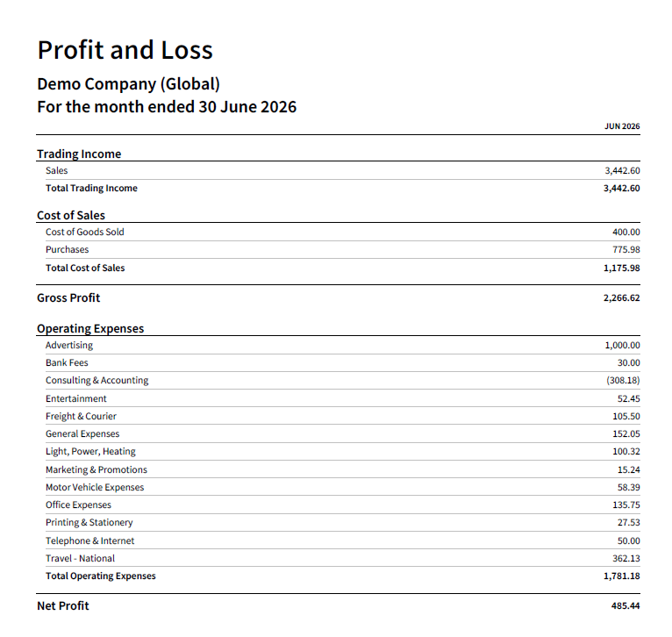
Task: Click Travel - National amount 362.13
Action: pos(626,558)
